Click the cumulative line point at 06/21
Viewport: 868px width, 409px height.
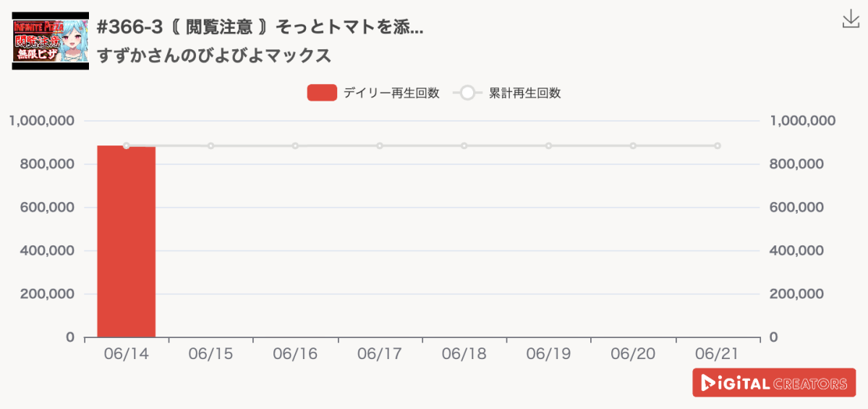tap(718, 146)
